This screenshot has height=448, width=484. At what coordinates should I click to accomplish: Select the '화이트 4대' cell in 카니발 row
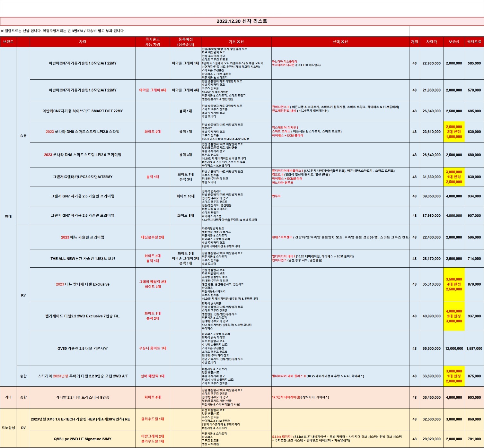click(x=153, y=397)
